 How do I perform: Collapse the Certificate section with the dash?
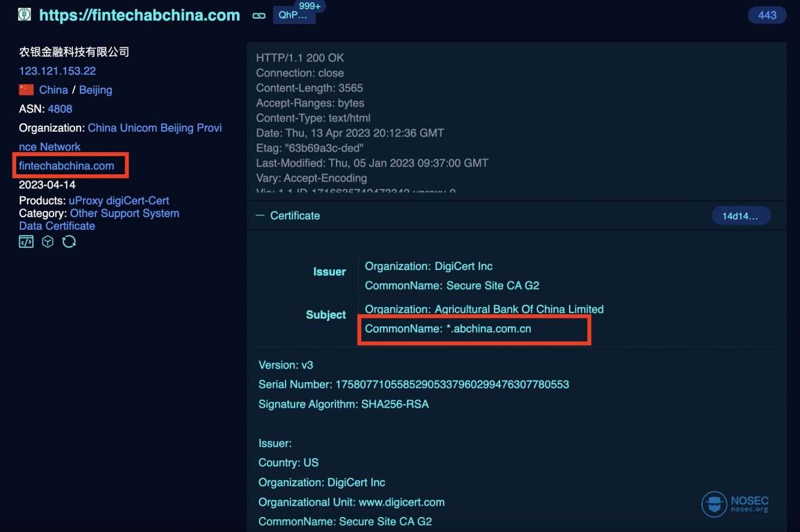260,215
